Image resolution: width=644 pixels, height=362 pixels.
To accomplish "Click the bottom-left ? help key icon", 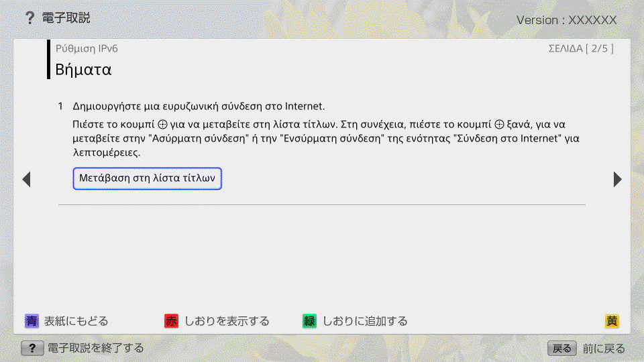I will tap(32, 348).
